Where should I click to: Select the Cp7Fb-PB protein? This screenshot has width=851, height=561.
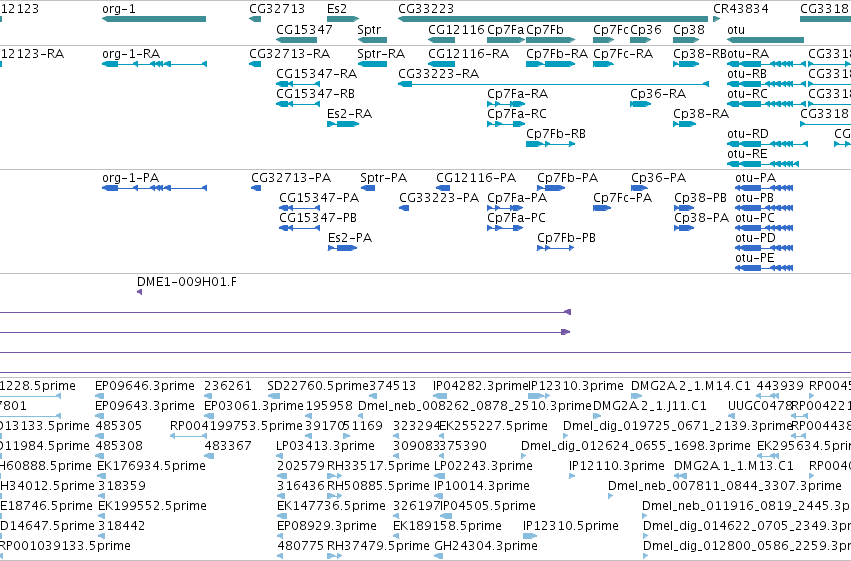(x=556, y=248)
